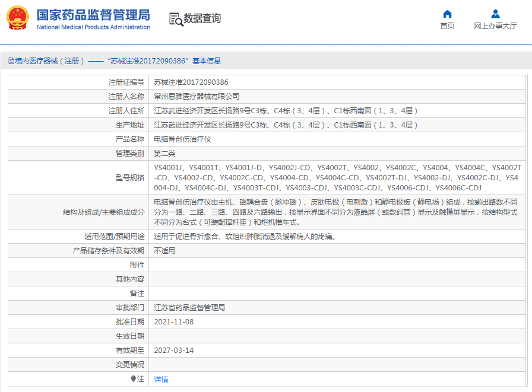Click the 数据查询 magnifier icon

point(176,19)
